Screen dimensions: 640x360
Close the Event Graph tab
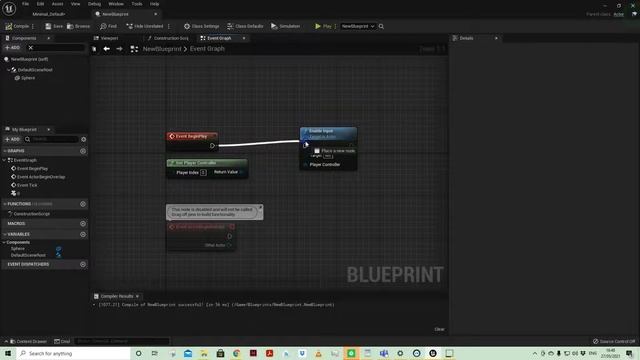pyautogui.click(x=244, y=38)
